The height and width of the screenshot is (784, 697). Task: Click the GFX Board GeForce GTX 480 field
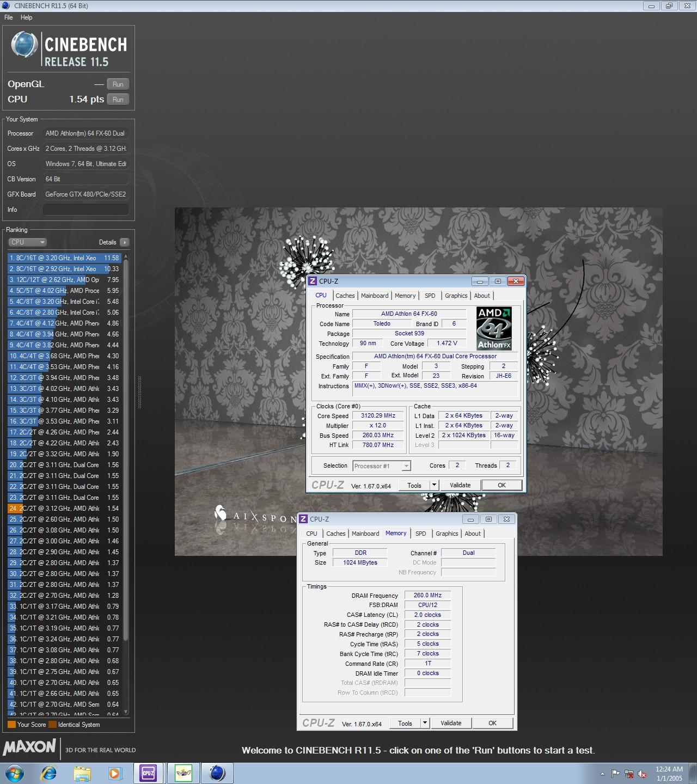(86, 194)
